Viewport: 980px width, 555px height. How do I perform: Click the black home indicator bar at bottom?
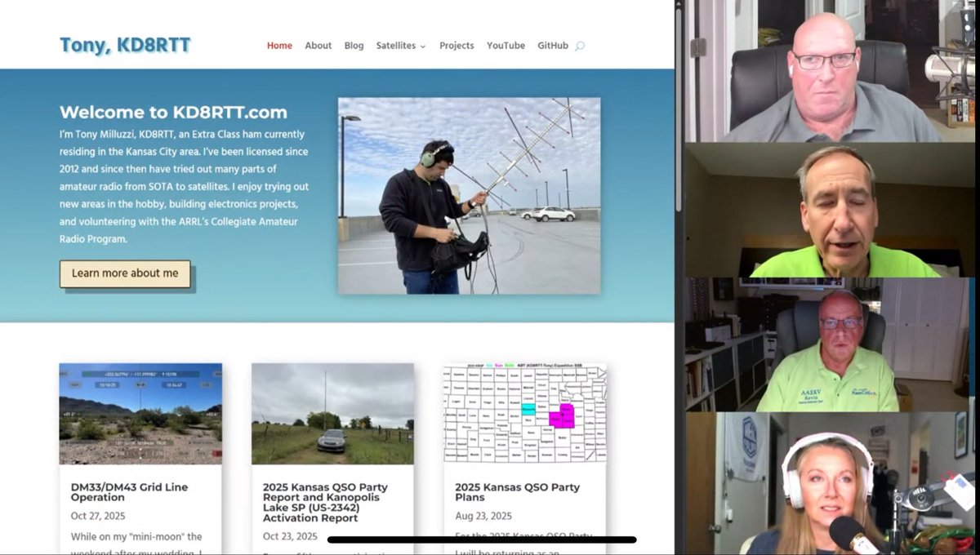coord(482,539)
